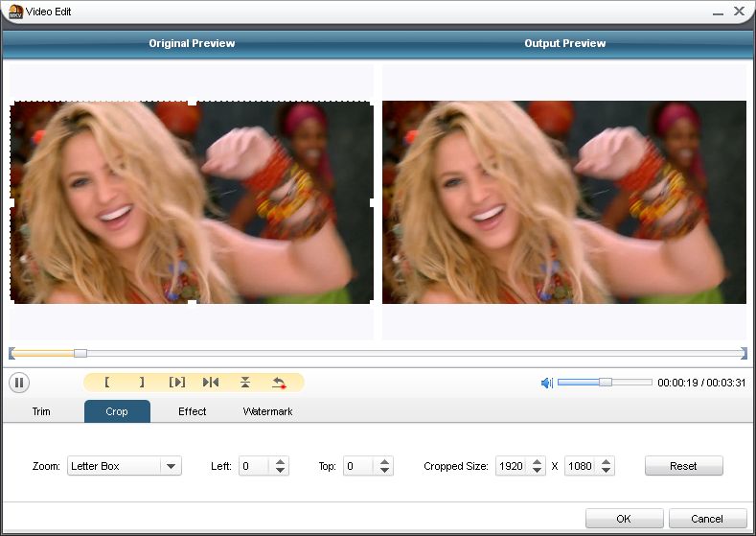Click the Cancel button
The width and height of the screenshot is (756, 536).
pos(707,519)
